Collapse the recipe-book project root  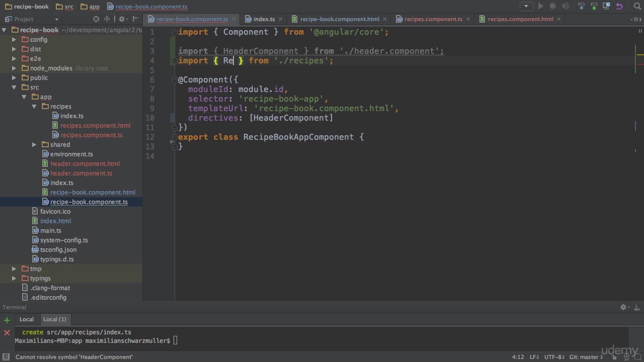[4, 30]
